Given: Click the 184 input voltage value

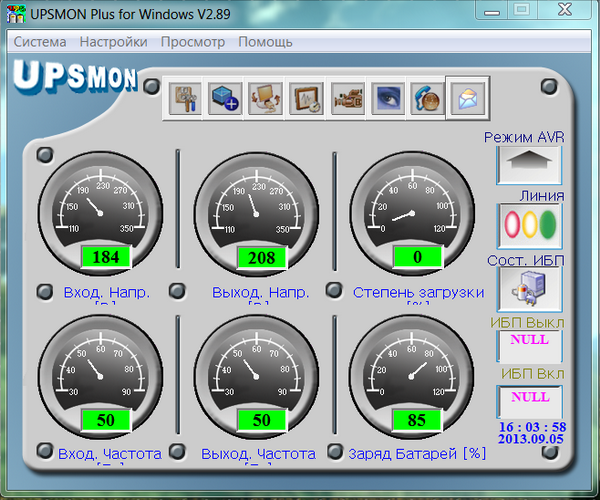Looking at the screenshot, I should click(x=106, y=257).
